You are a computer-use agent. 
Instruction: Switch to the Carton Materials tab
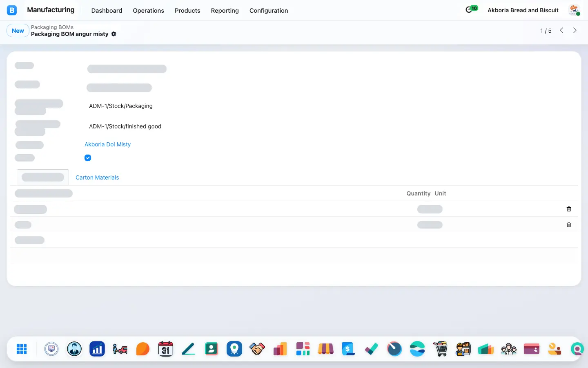point(97,177)
